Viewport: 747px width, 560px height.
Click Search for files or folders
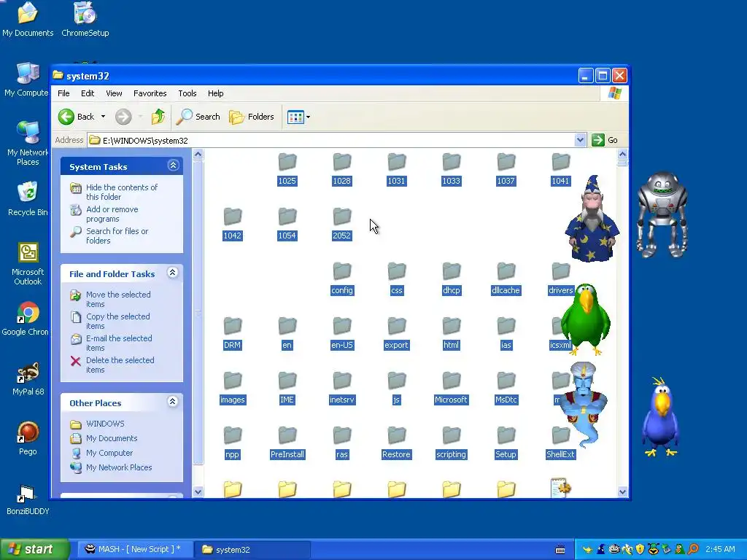117,236
